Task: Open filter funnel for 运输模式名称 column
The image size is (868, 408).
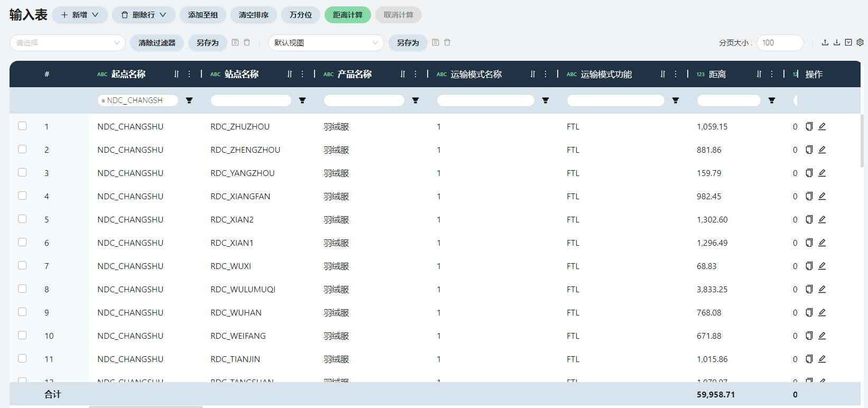Action: 546,100
